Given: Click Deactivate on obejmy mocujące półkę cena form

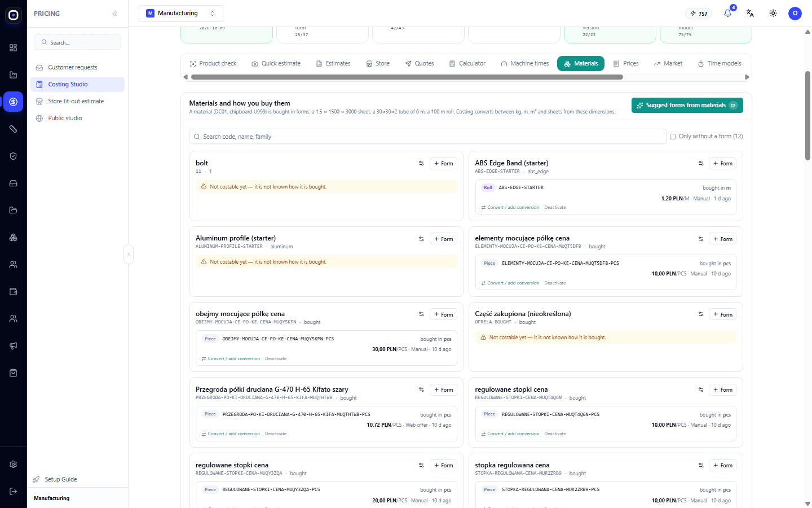Looking at the screenshot, I should [276, 359].
